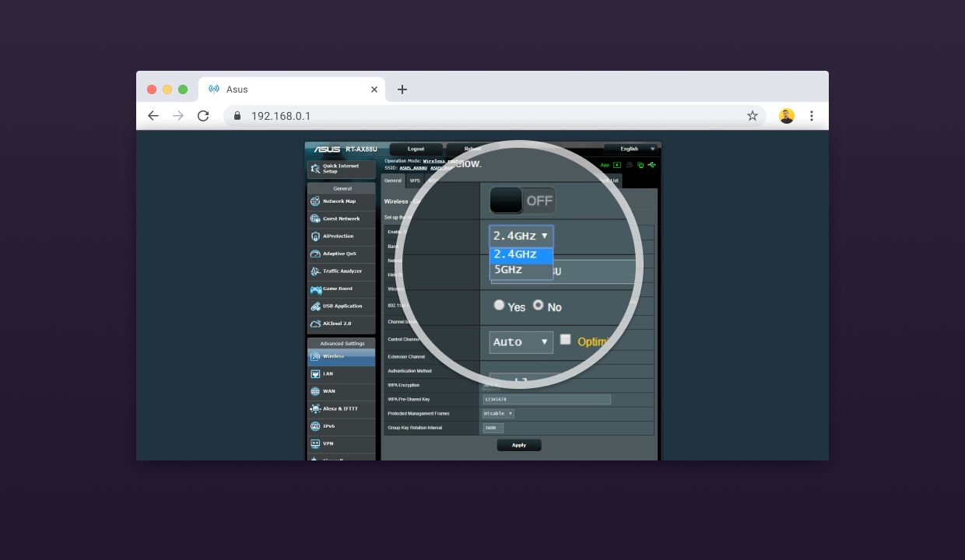Screen dimensions: 965x560
Task: Bookmark this page with the star icon
Action: [x=752, y=116]
